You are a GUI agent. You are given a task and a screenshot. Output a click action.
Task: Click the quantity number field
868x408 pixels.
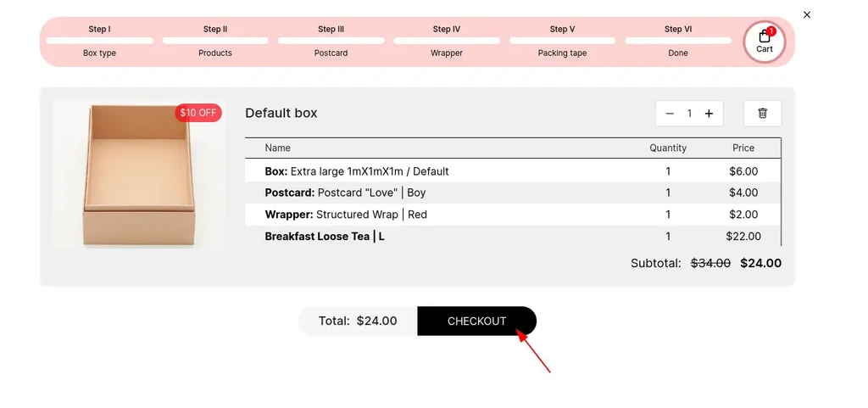click(689, 114)
